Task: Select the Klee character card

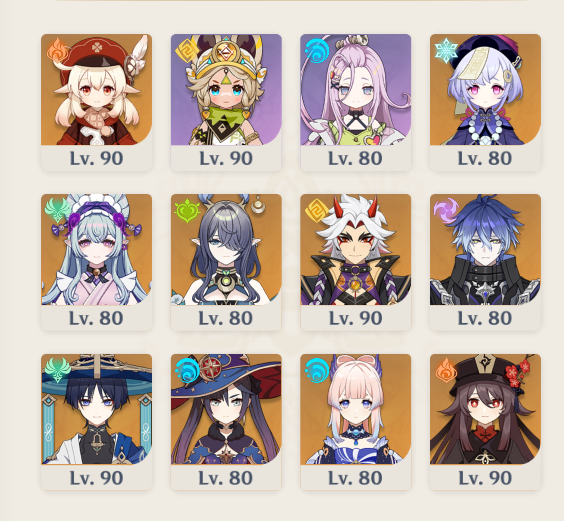Action: [96, 103]
